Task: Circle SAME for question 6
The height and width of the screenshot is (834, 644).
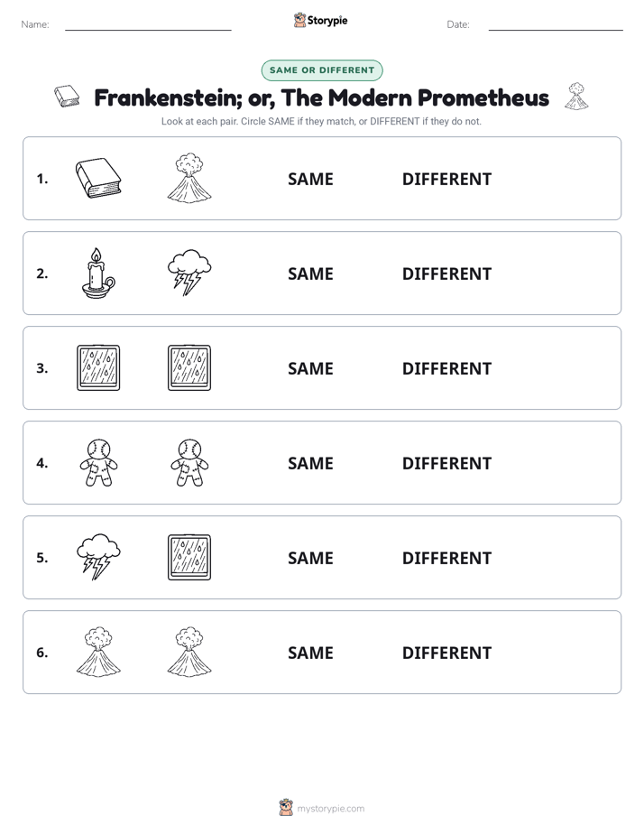Action: pyautogui.click(x=310, y=653)
